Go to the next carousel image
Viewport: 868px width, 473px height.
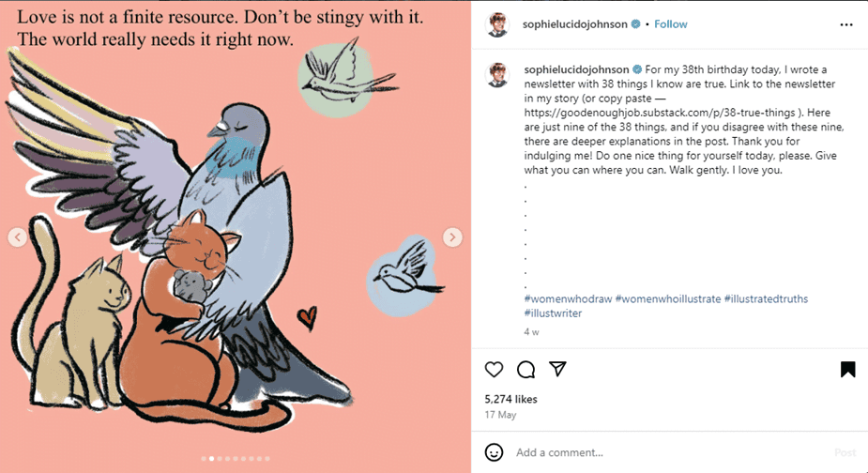(x=452, y=237)
